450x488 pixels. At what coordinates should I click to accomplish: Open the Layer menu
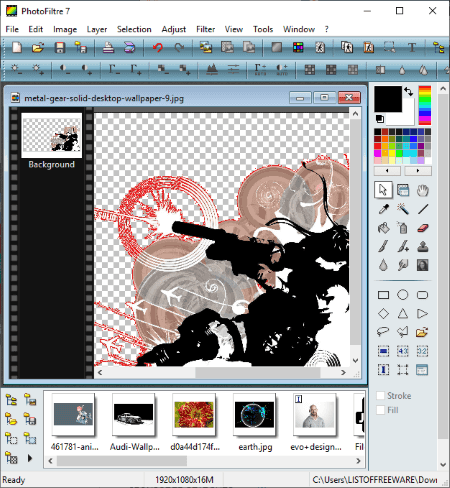click(97, 29)
